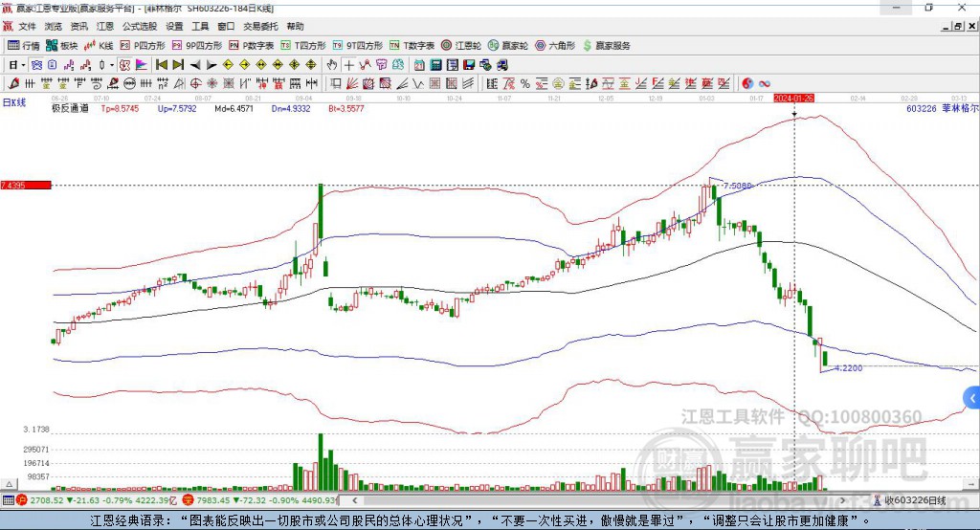Click the horizontal scrollbar right arrow
This screenshot has width=980, height=530.
[842, 500]
